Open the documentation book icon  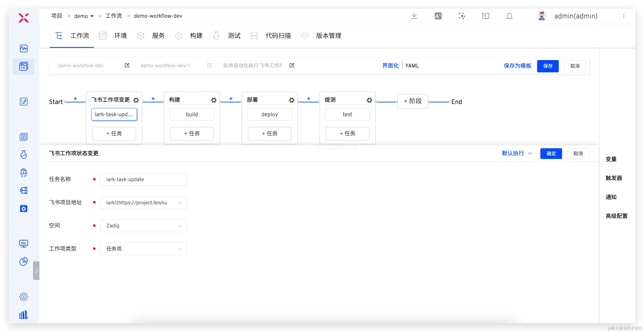[x=485, y=16]
